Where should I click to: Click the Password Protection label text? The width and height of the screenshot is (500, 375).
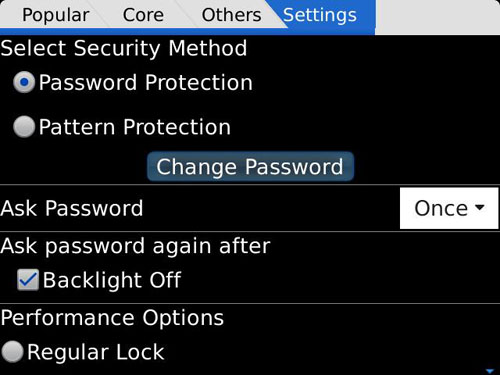click(x=146, y=82)
